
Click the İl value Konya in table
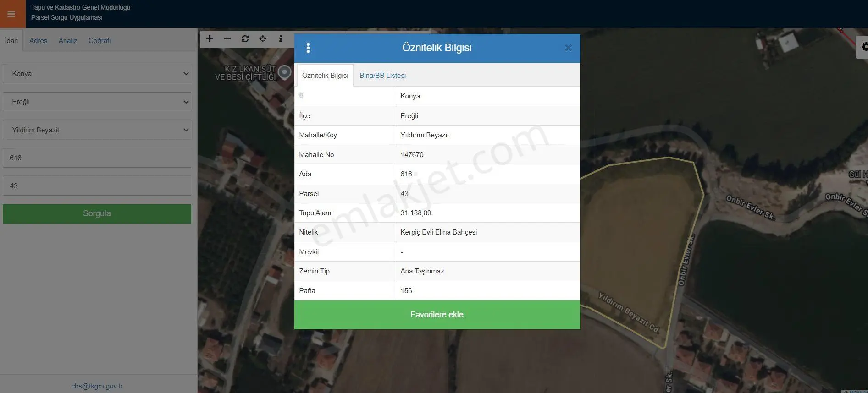pos(410,96)
